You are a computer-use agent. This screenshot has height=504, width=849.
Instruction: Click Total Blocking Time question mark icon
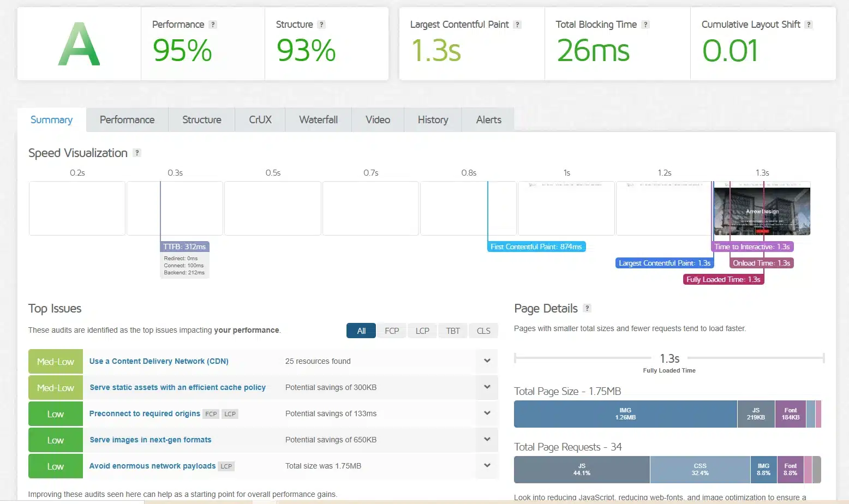pos(645,25)
